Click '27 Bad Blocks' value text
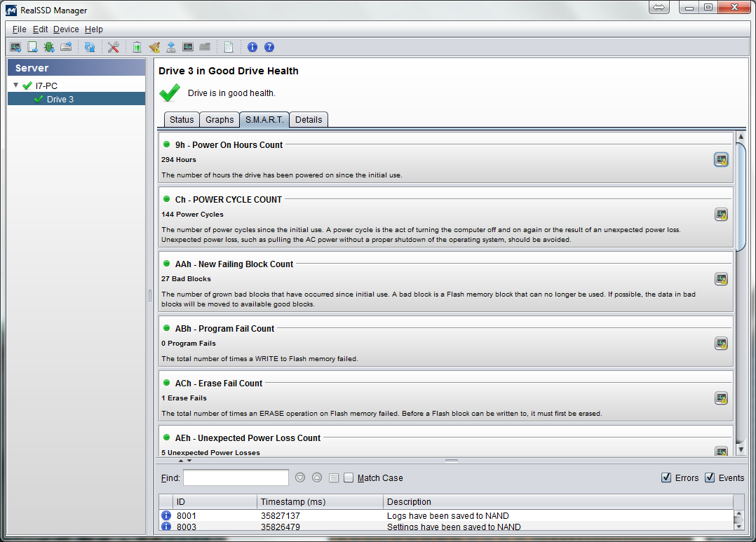The image size is (756, 542). (x=186, y=279)
